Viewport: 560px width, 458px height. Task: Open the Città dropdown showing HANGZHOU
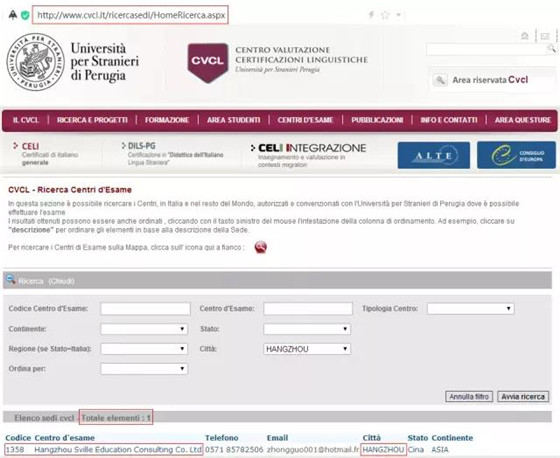pos(307,349)
